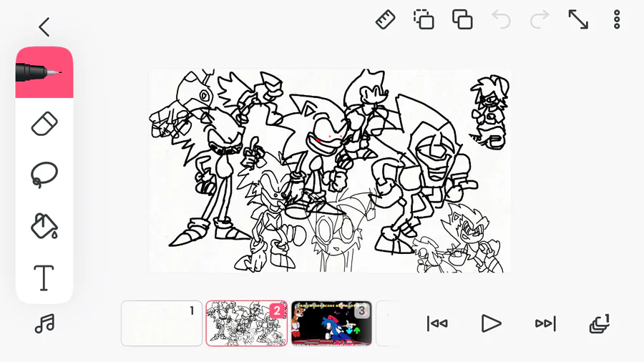This screenshot has height=362, width=644.
Task: Click the drawing canvas
Action: [330, 171]
